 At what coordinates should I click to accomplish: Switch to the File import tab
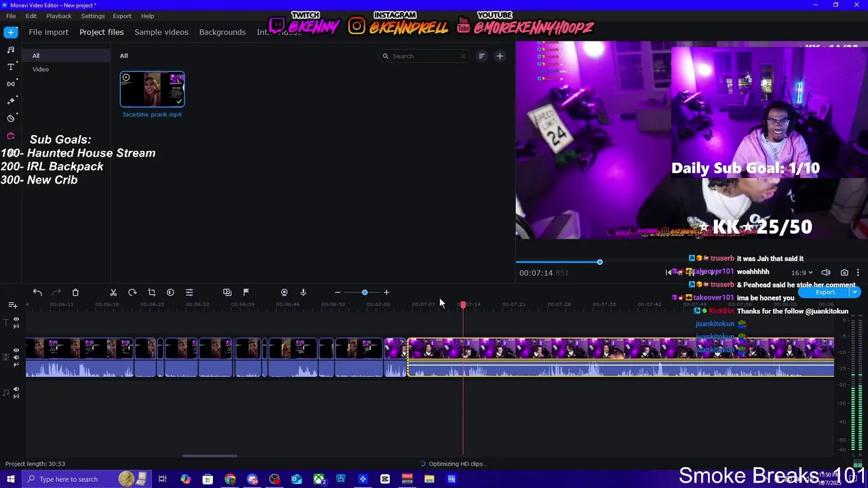[x=49, y=32]
